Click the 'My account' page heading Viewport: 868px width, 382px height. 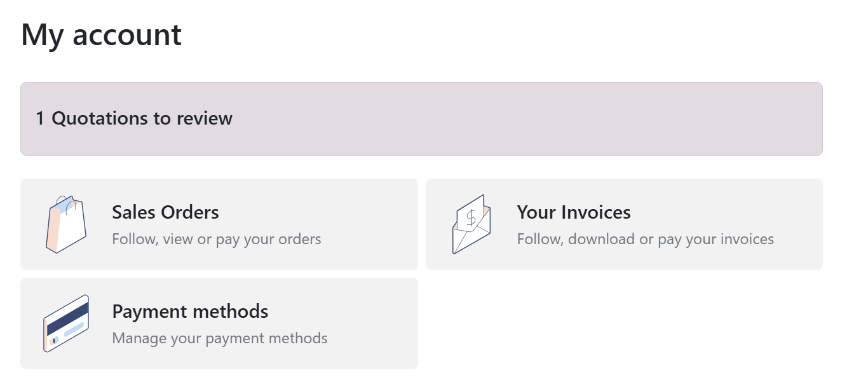tap(102, 34)
